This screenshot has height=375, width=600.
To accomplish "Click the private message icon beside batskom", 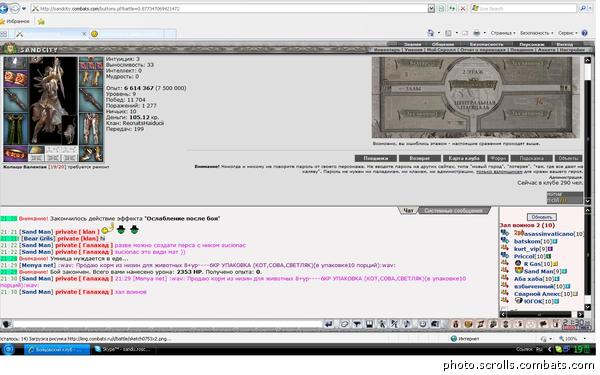I will (505, 241).
